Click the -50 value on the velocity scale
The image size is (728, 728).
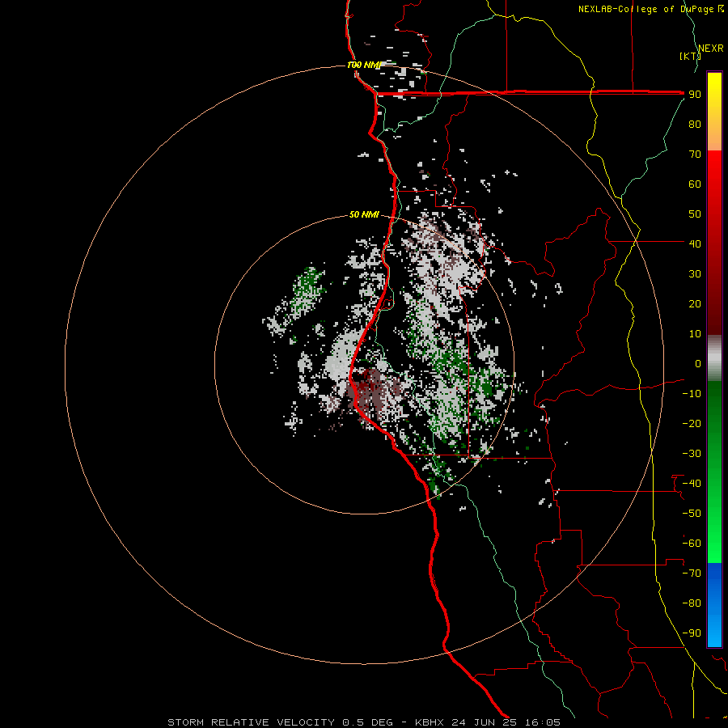coord(692,513)
